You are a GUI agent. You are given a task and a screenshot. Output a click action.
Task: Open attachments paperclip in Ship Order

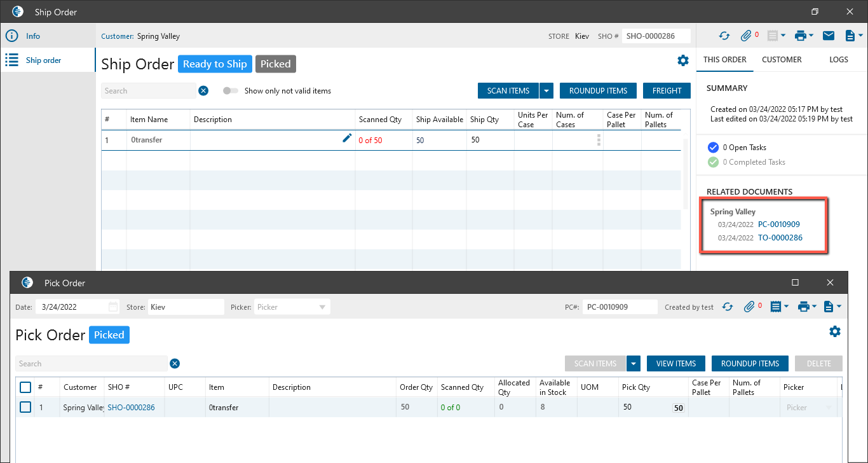click(747, 36)
